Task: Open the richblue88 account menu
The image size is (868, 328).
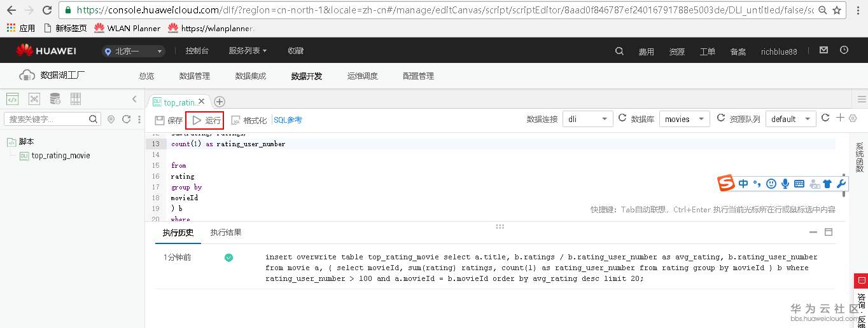Action: (779, 52)
